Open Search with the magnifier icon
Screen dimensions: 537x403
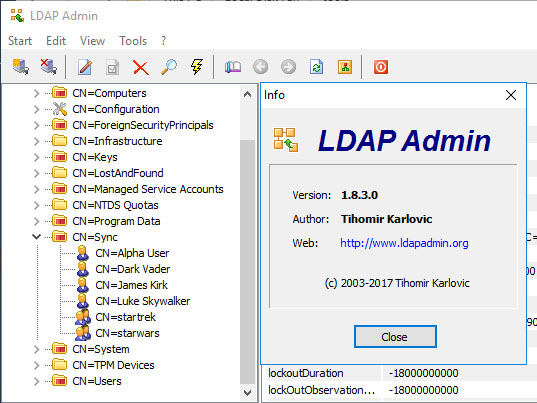point(169,67)
